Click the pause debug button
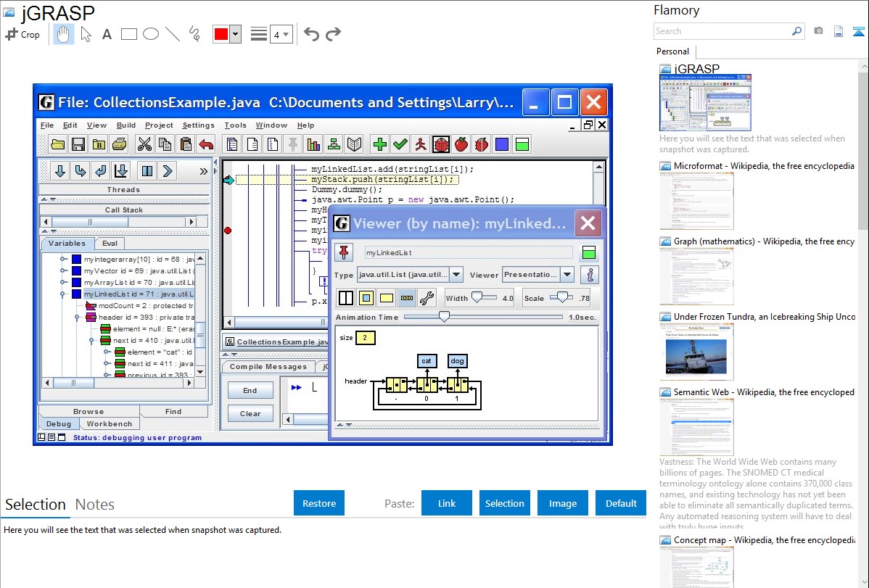 (147, 171)
